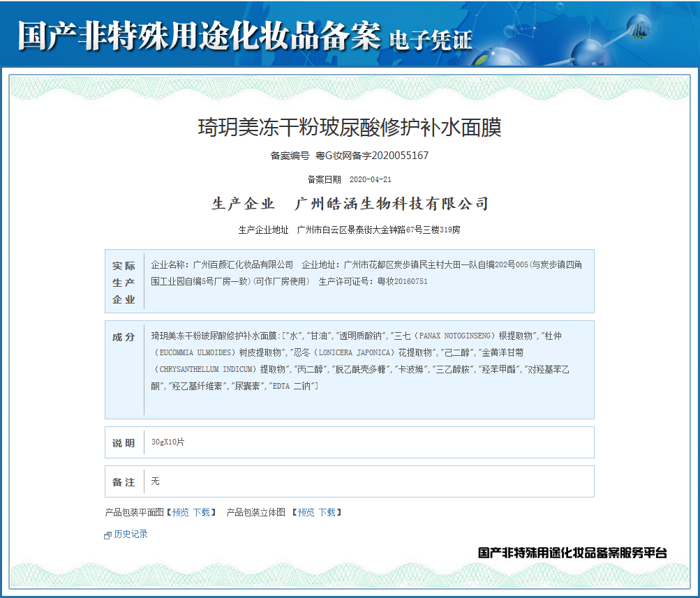Click the 备案日期 label
Image resolution: width=700 pixels, height=598 pixels.
tap(324, 179)
